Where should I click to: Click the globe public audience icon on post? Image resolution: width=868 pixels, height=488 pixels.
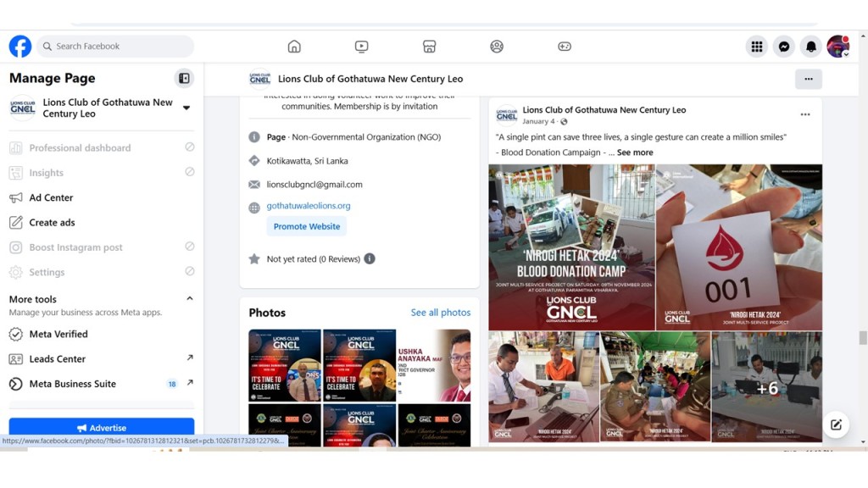tap(564, 122)
